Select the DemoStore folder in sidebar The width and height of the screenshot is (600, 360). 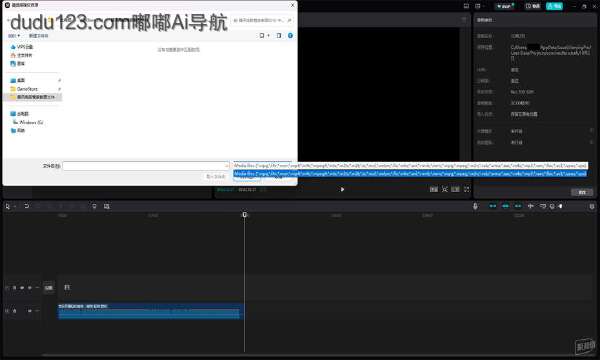27,89
